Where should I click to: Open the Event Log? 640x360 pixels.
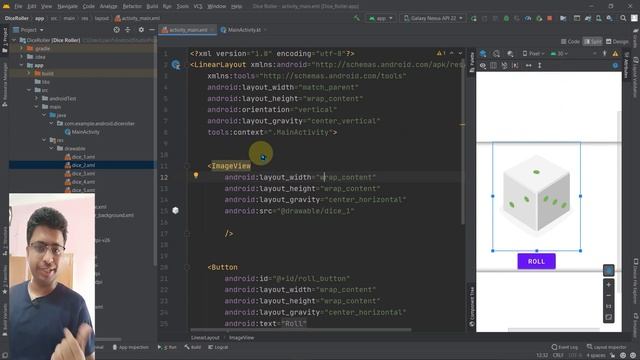(564, 347)
